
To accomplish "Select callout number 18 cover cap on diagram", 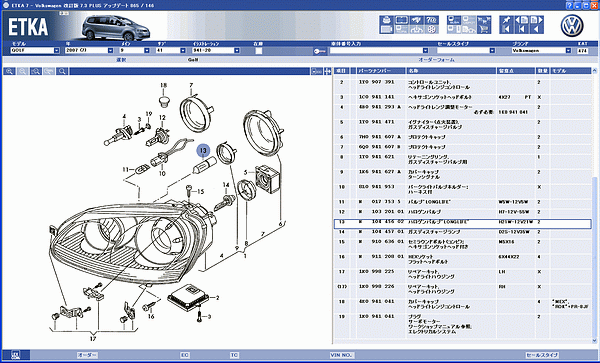I will click(164, 85).
